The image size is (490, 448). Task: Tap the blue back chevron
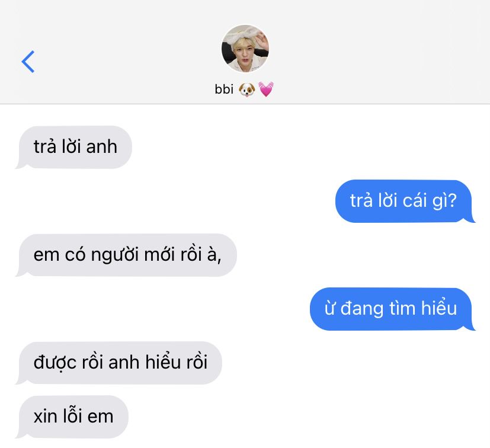(28, 62)
